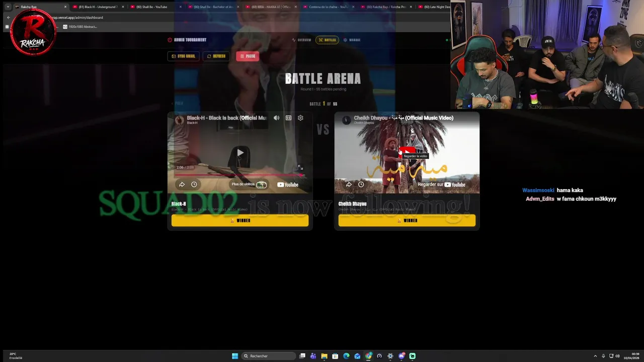Image resolution: width=644 pixels, height=362 pixels.
Task: Click microphone icon in system tray
Action: coord(603,356)
